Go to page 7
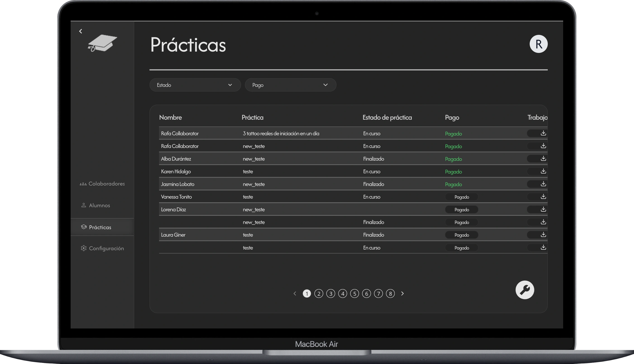This screenshot has width=634, height=364. click(x=378, y=293)
